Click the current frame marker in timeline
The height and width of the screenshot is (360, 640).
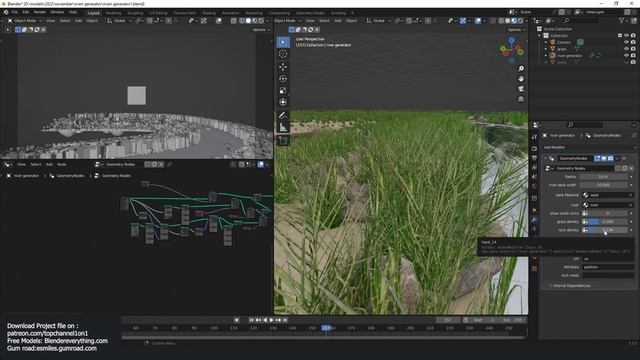326,328
